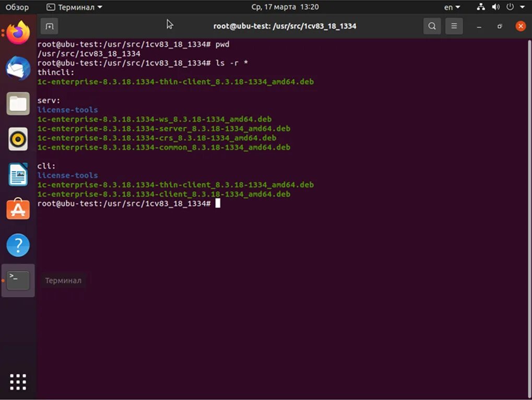This screenshot has height=400, width=532.
Task: Click the common_8.3.18-1334_amd64.deb file name
Action: tap(164, 148)
